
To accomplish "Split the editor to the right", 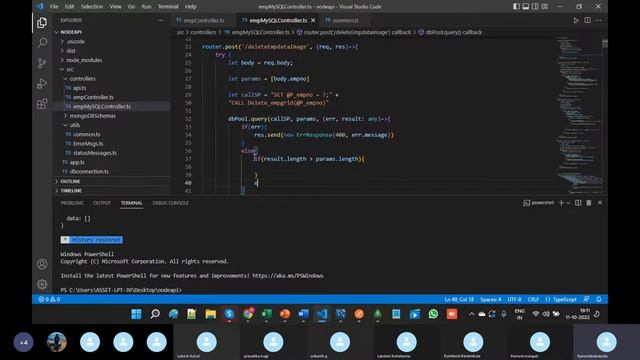I will click(x=587, y=20).
